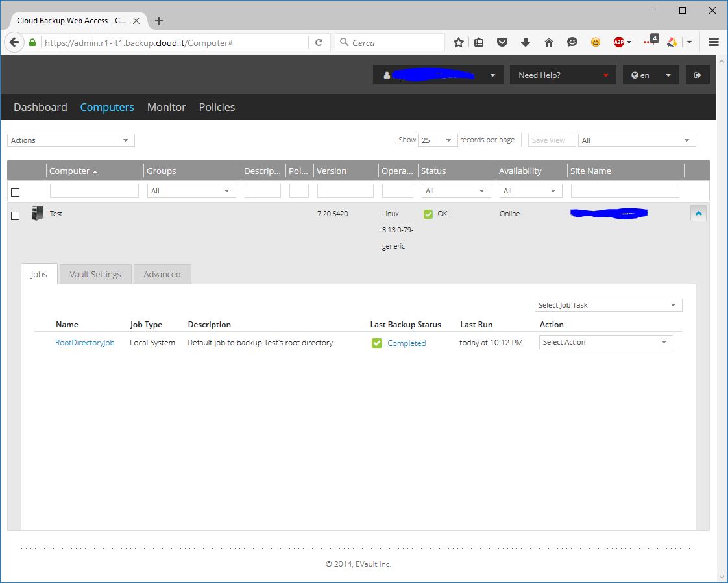
Task: Close the Cloud Backup Web Access tab
Action: coord(136,20)
